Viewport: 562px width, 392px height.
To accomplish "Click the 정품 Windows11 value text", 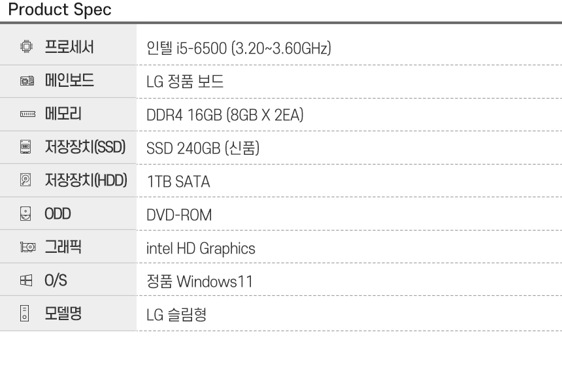I will tap(199, 282).
